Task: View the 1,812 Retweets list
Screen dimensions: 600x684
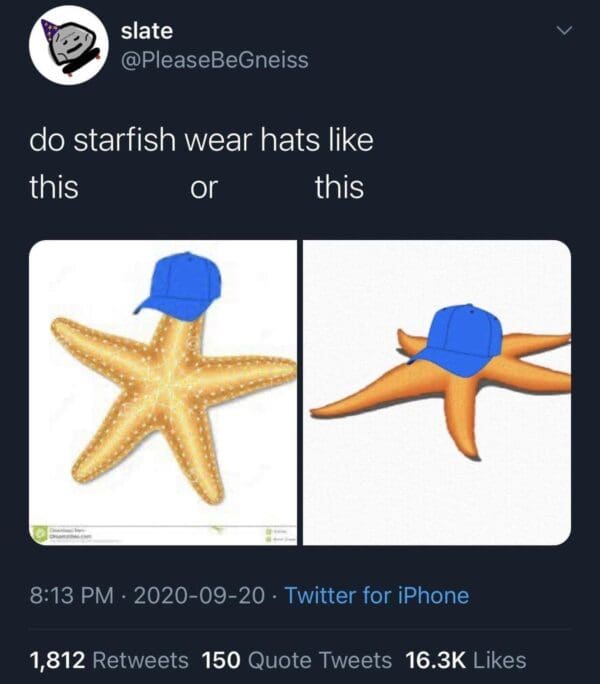Action: 109,660
